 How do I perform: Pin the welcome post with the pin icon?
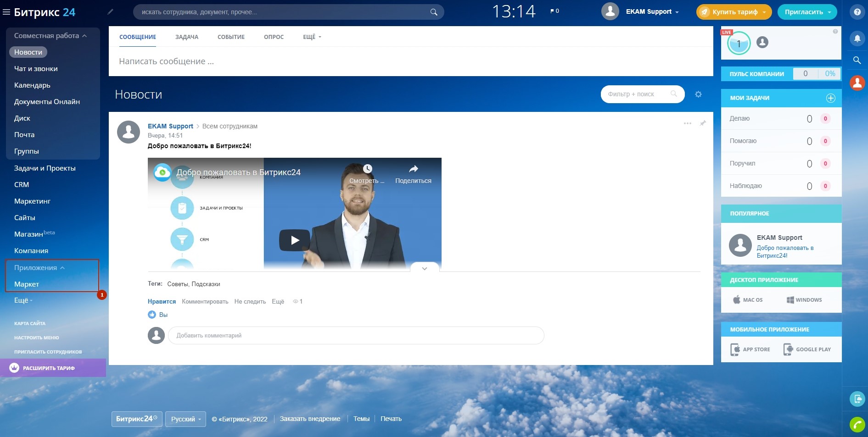click(x=703, y=123)
